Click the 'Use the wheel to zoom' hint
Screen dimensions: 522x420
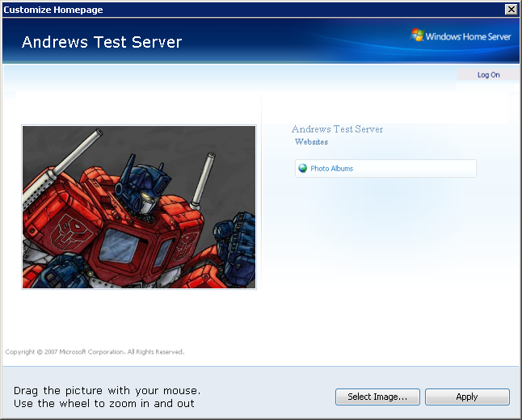coord(104,403)
